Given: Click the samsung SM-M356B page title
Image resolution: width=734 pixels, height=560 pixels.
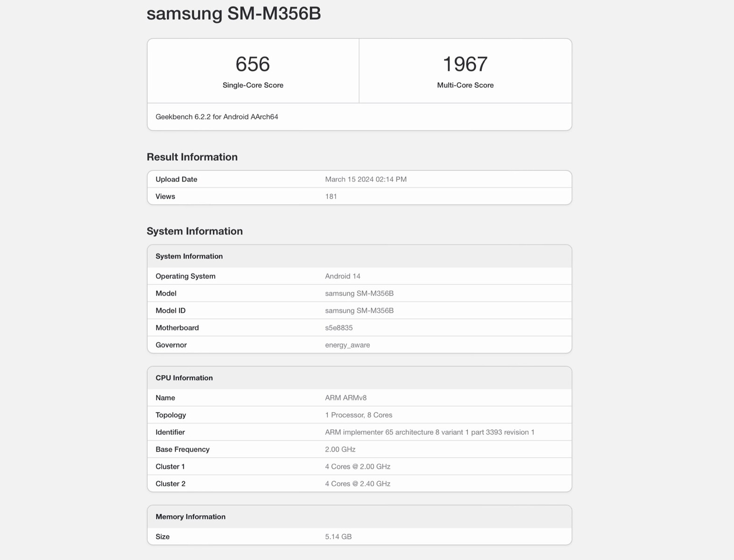Looking at the screenshot, I should 233,13.
